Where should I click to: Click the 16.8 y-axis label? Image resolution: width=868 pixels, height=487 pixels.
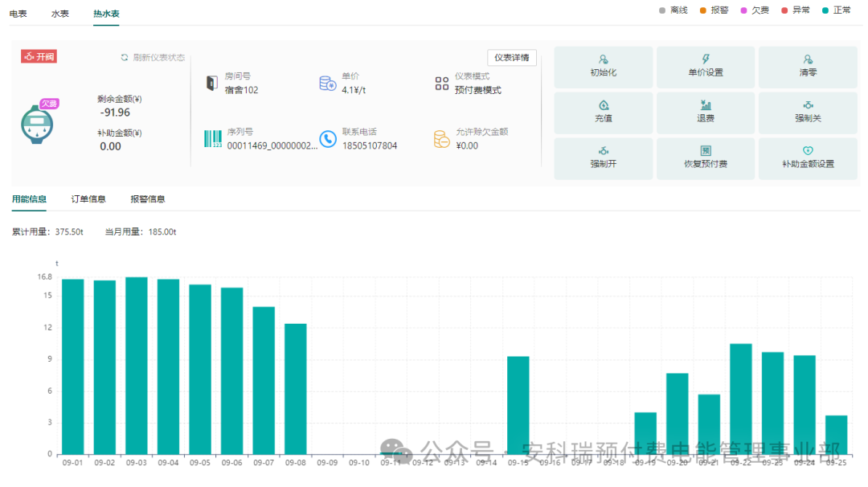tap(45, 276)
